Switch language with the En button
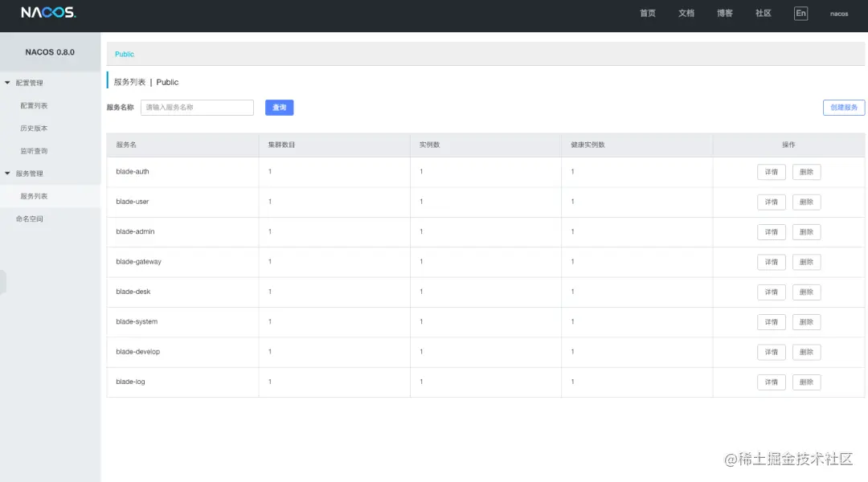This screenshot has width=868, height=482. pyautogui.click(x=800, y=14)
